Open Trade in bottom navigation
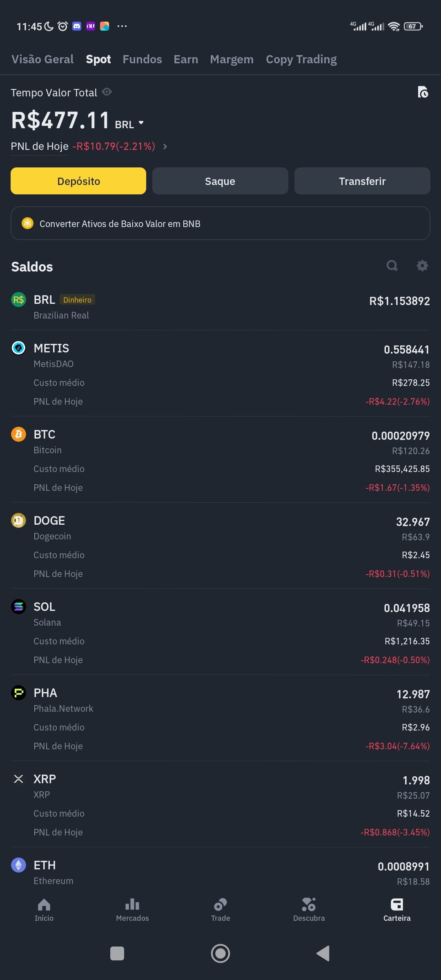This screenshot has height=980, width=441. click(x=220, y=910)
